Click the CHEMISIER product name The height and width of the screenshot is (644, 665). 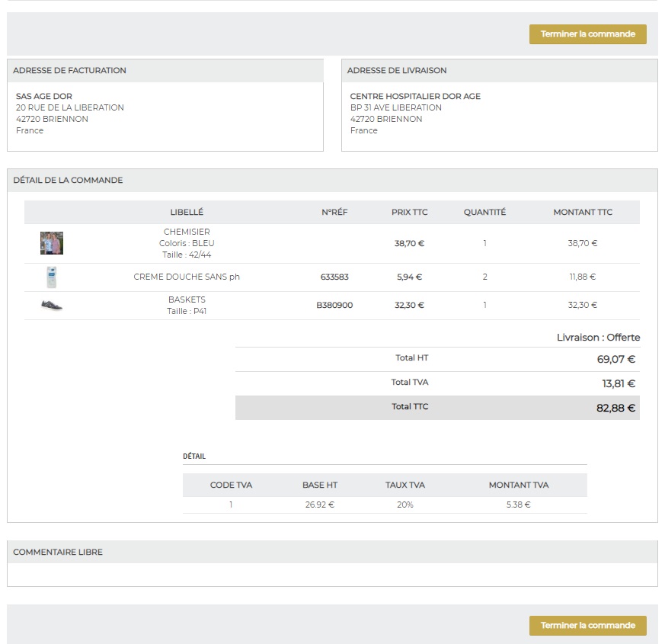pyautogui.click(x=187, y=232)
